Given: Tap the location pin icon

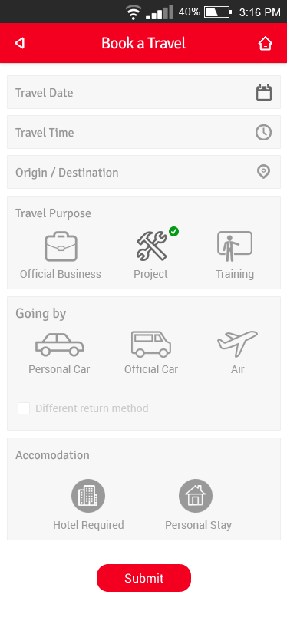Looking at the screenshot, I should pyautogui.click(x=263, y=172).
